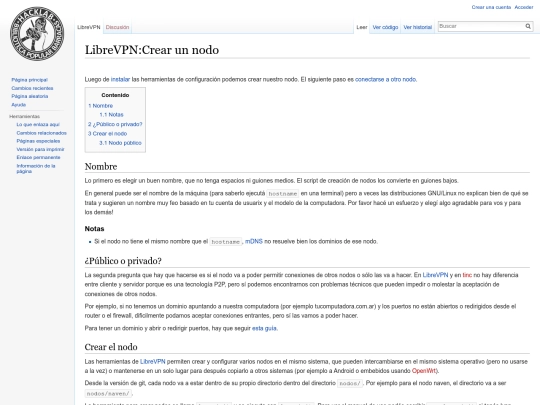
Task: Follow LibreVPN link in ¿Público o privado? paragraph
Action: [x=435, y=275]
